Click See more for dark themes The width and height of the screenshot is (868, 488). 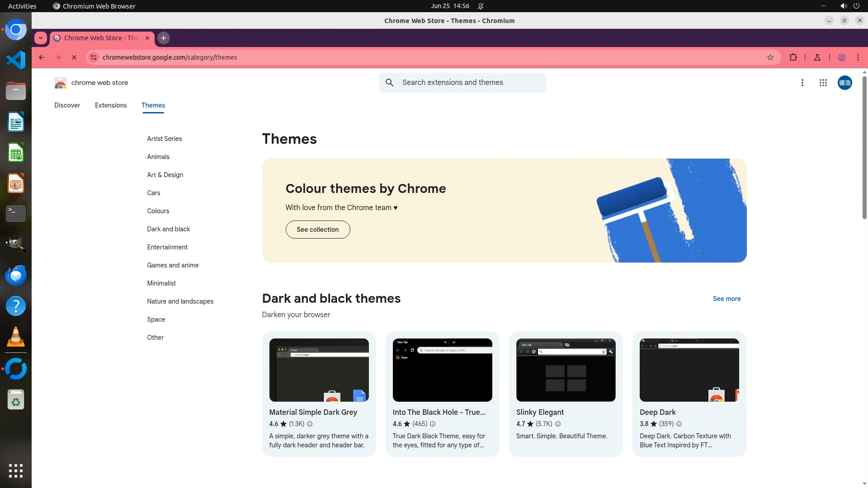click(726, 299)
